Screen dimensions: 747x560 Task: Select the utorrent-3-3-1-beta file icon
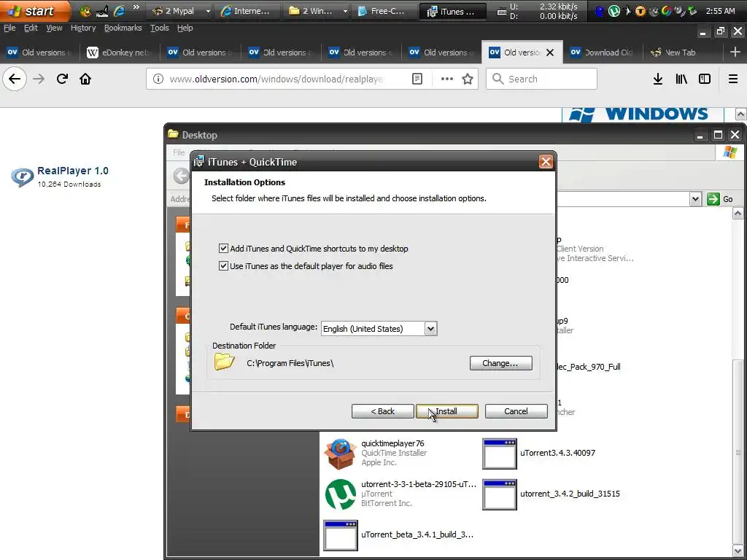[340, 494]
